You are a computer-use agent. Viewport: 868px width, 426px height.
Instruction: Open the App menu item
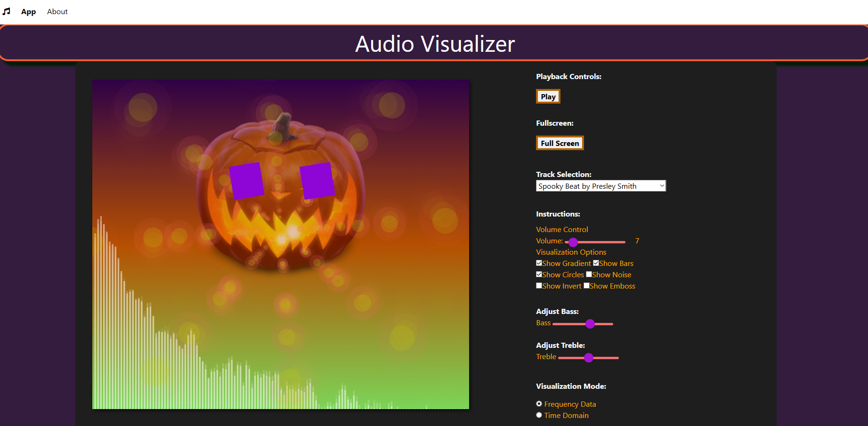(x=28, y=11)
